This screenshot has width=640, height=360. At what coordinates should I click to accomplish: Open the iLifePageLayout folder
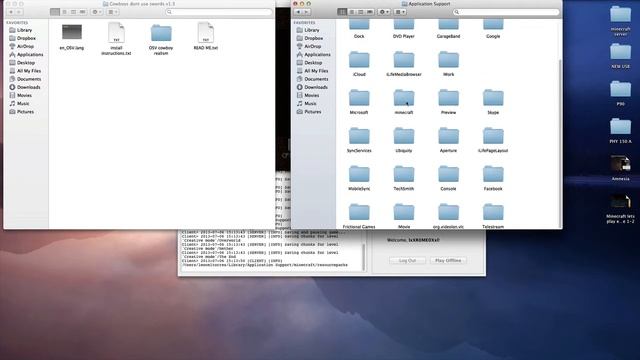[493, 137]
